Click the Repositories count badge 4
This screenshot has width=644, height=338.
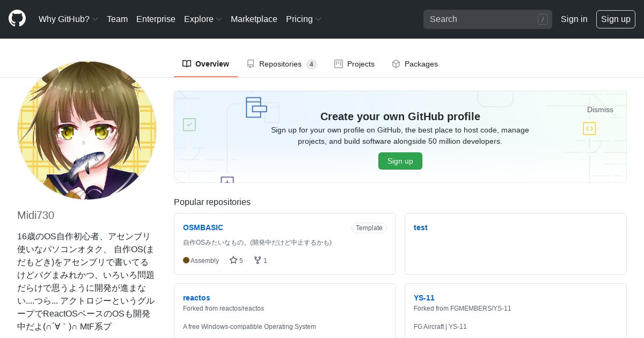coord(311,64)
